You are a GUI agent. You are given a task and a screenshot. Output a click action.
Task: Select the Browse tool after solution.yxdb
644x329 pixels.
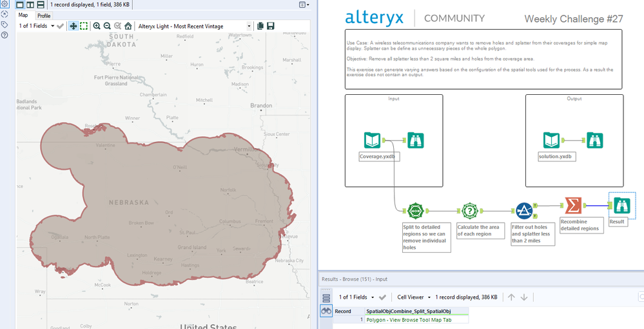(x=594, y=140)
